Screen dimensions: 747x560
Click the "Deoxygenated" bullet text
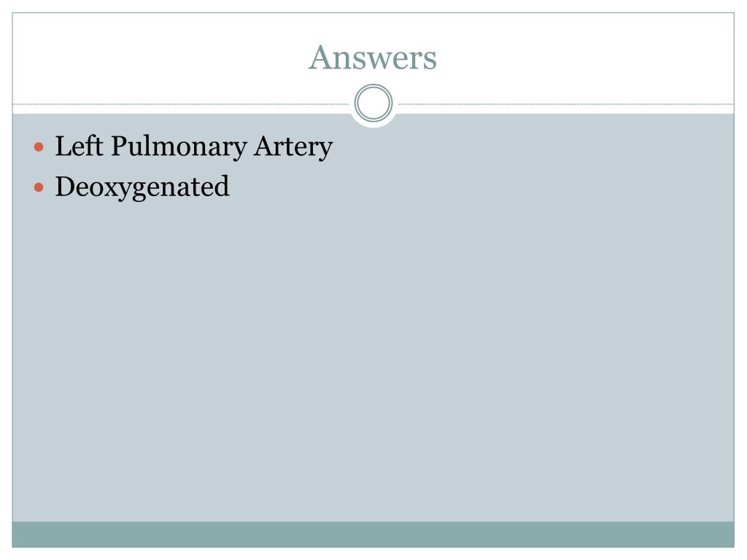pos(142,187)
